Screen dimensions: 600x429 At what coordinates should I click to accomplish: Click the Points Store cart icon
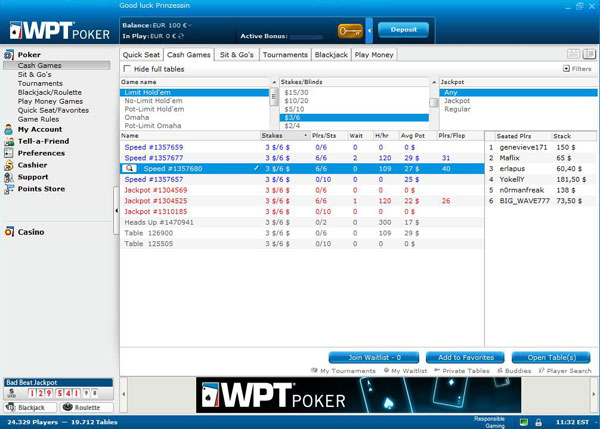(x=9, y=189)
